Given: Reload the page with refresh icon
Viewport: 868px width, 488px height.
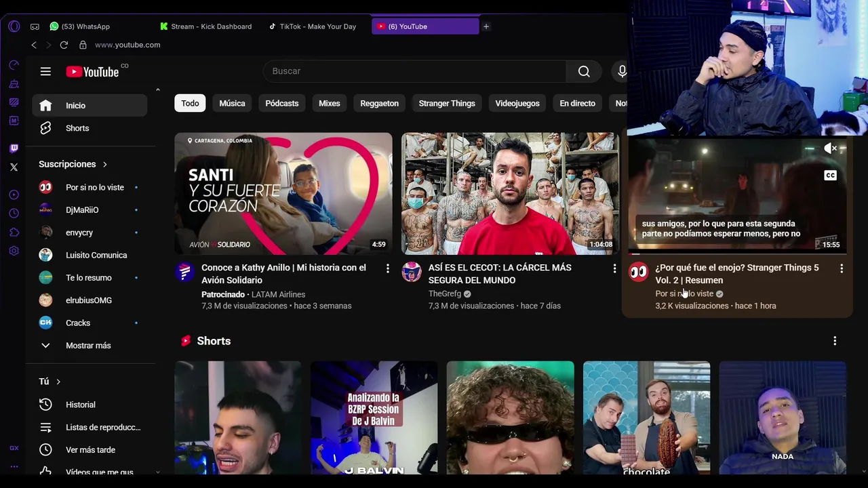Looking at the screenshot, I should pos(64,45).
